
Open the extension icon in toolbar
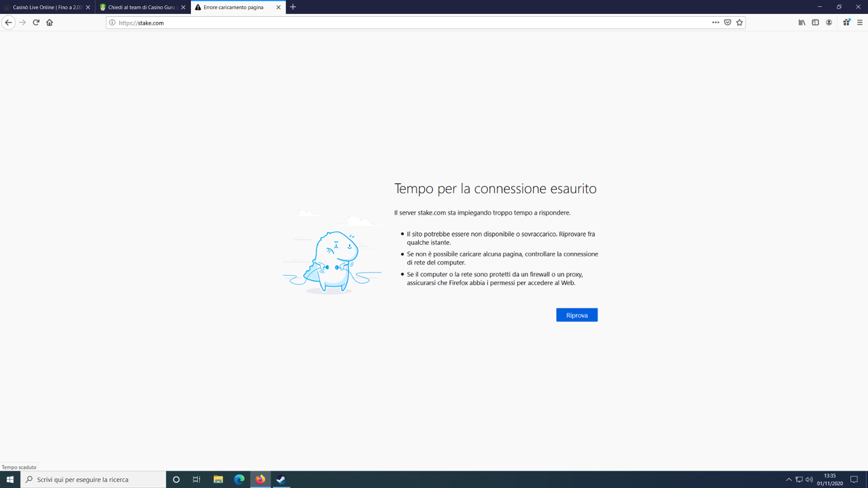pos(847,23)
